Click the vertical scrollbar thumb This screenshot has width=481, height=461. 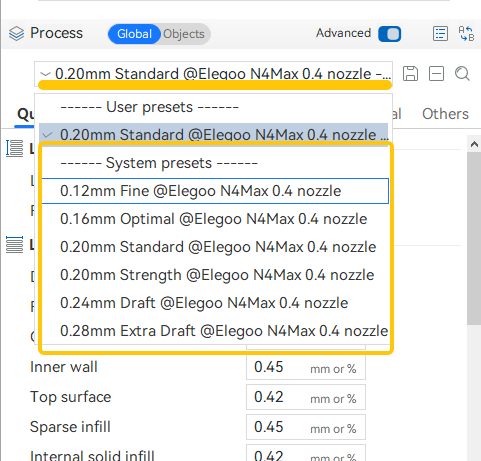pos(474,238)
